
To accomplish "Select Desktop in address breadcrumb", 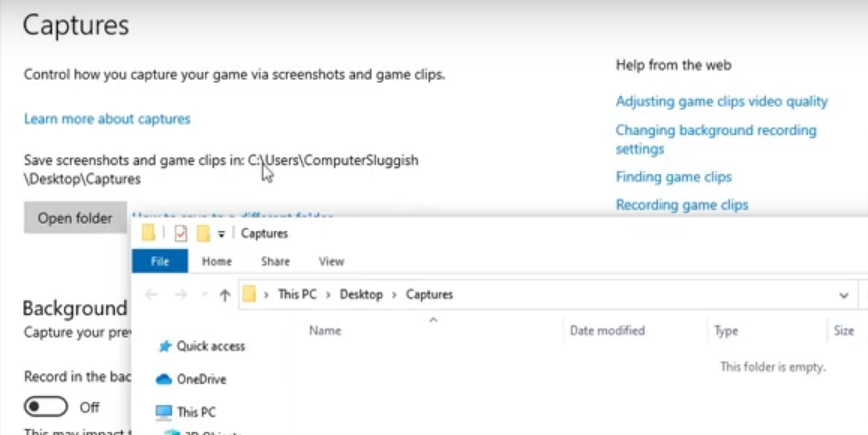I will [361, 294].
